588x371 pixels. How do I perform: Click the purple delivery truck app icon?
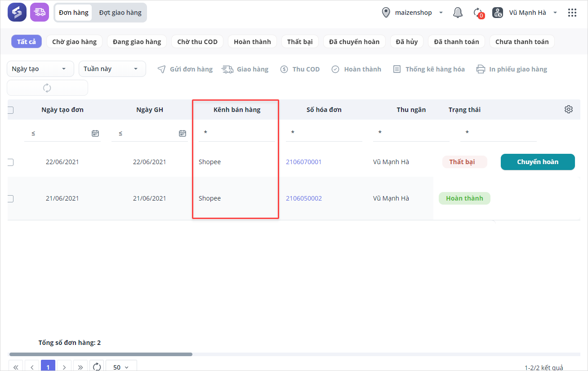point(40,13)
